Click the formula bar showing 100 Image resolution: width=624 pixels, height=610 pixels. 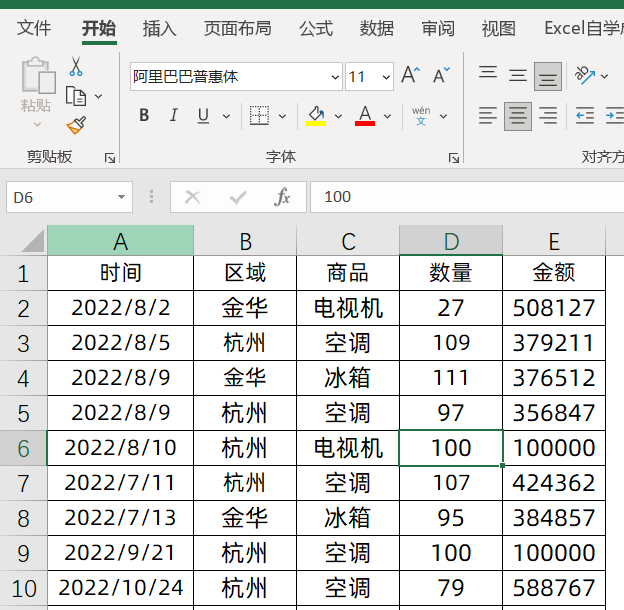467,197
